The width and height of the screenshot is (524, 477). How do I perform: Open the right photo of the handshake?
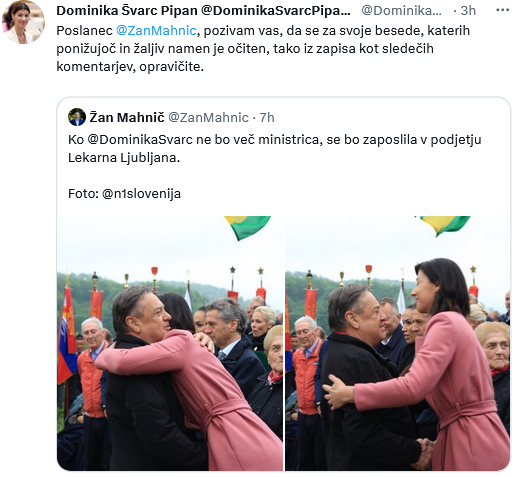coord(398,343)
